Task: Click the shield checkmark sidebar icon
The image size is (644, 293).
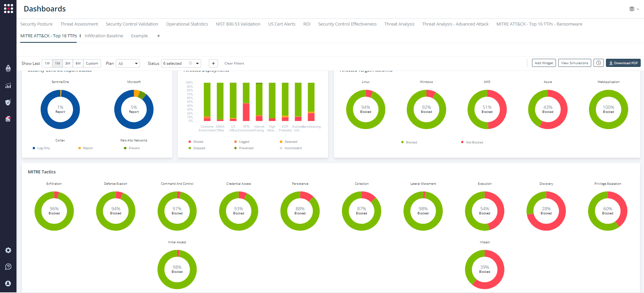Action: (8, 102)
